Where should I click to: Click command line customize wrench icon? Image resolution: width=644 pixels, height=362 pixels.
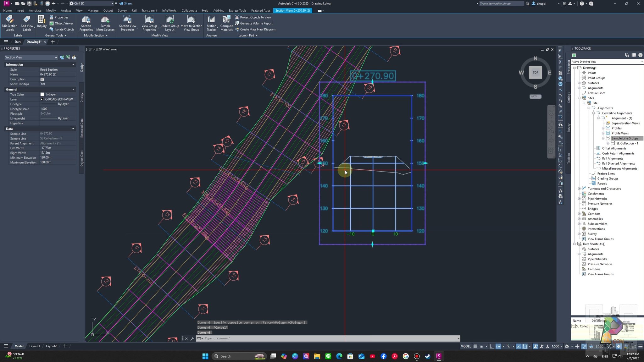click(192, 338)
